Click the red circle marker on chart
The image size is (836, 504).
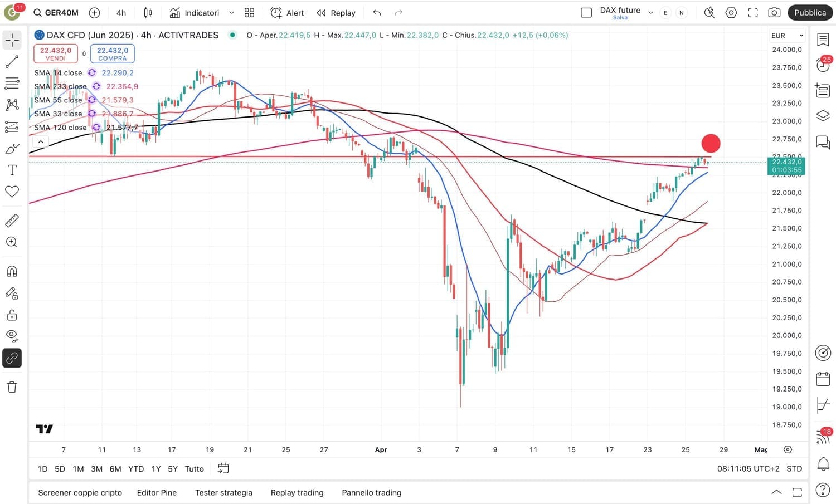click(711, 143)
